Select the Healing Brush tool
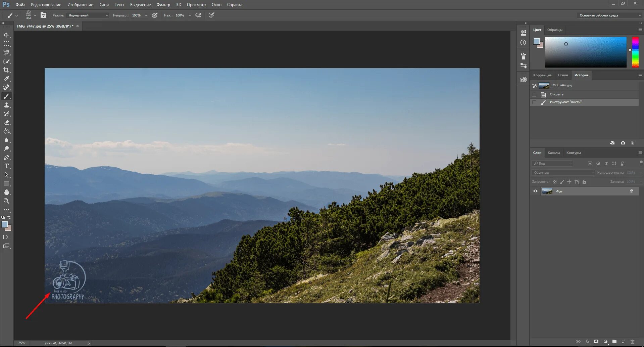The image size is (644, 347). 6,87
